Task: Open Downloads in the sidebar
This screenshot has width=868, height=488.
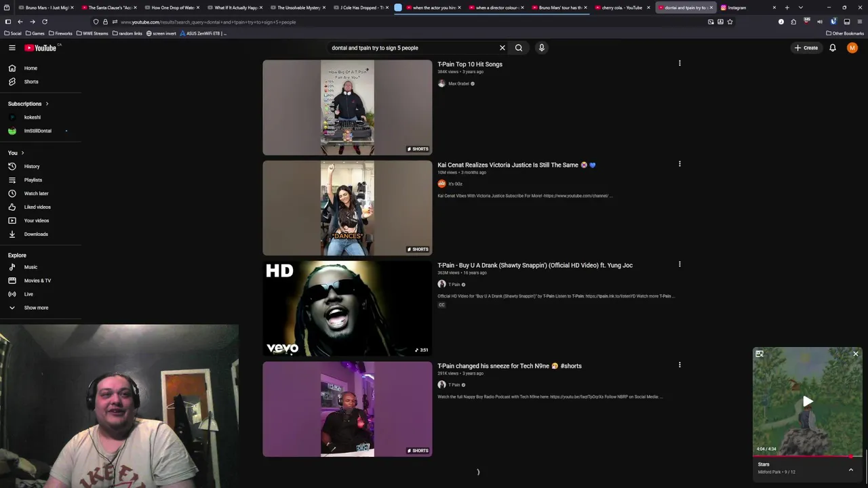Action: [x=41, y=234]
